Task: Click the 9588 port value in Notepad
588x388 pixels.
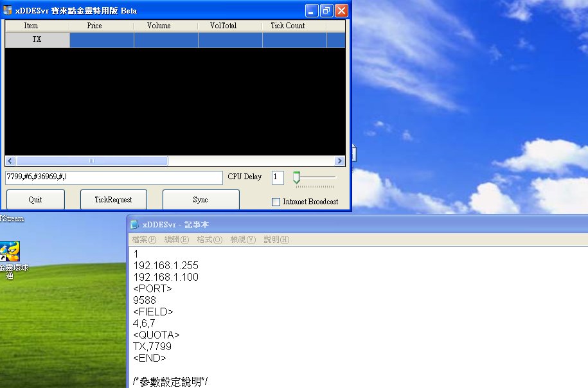Action: click(145, 300)
